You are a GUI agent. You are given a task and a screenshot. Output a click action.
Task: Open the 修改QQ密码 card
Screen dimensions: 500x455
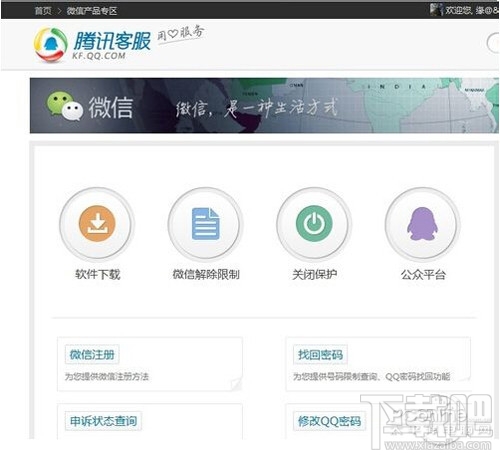pyautogui.click(x=378, y=421)
